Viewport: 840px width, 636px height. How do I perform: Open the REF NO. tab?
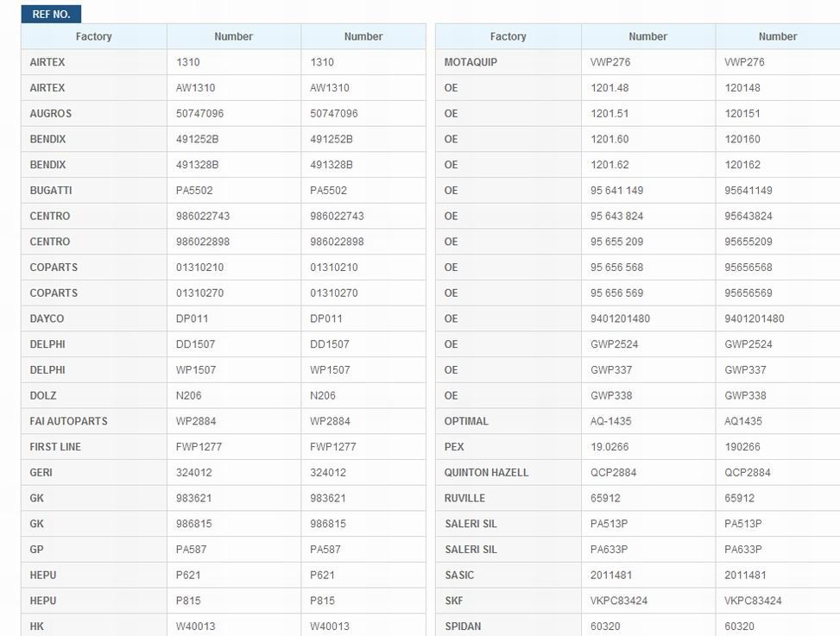pos(51,14)
